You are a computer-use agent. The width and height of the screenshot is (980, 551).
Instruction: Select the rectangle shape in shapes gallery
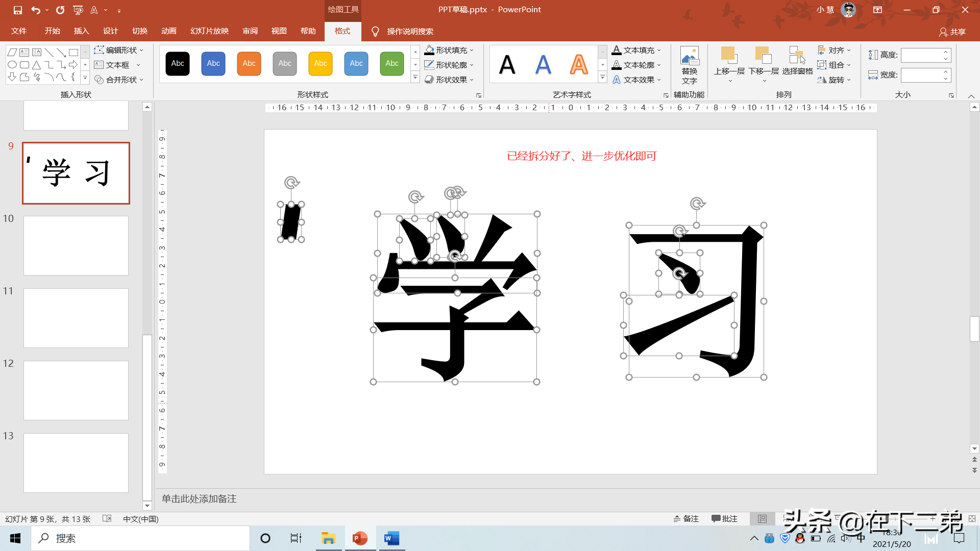tap(73, 53)
